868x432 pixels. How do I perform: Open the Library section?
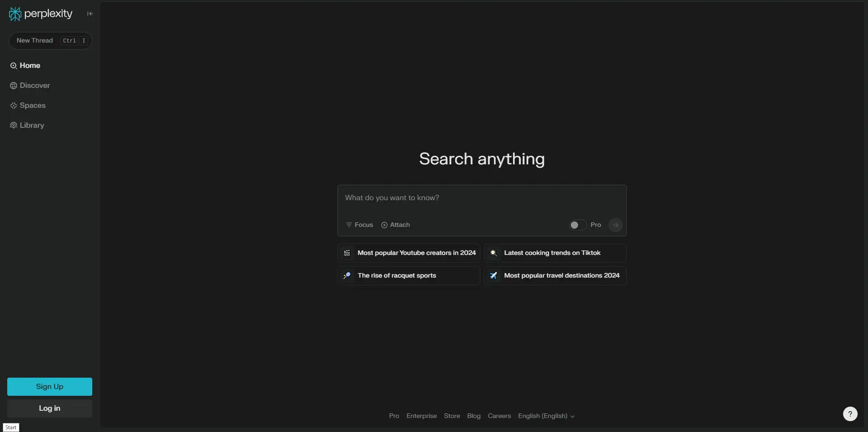27,125
